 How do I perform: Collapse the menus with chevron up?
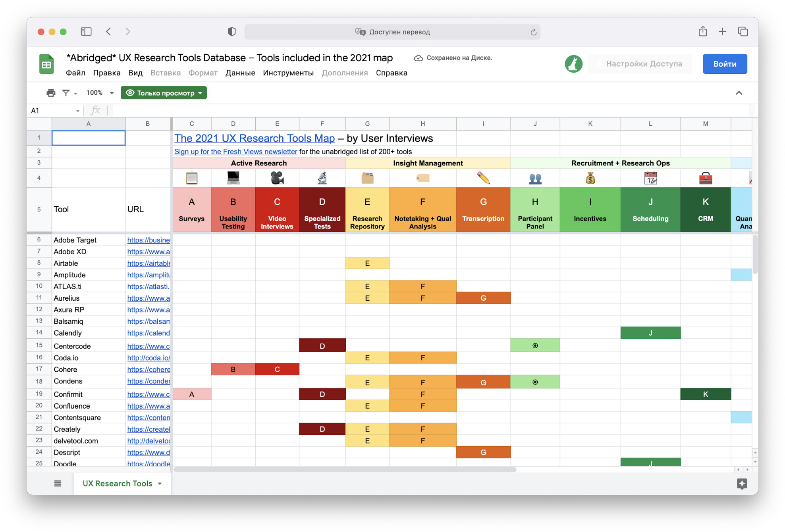pyautogui.click(x=739, y=93)
